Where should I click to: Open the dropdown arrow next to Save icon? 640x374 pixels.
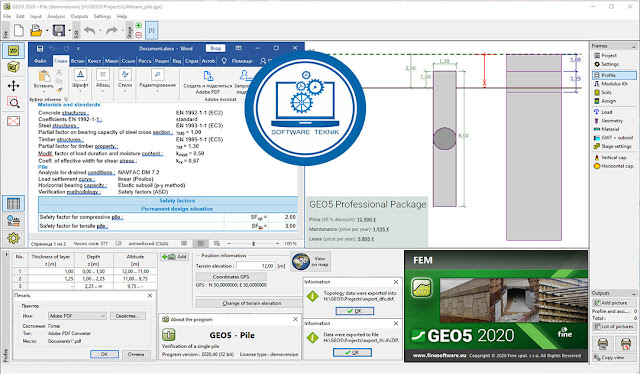point(69,31)
